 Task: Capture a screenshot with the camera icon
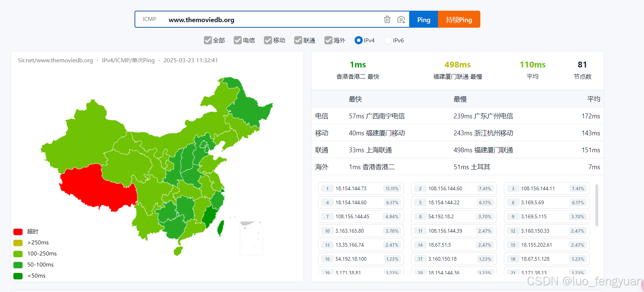pyautogui.click(x=401, y=20)
